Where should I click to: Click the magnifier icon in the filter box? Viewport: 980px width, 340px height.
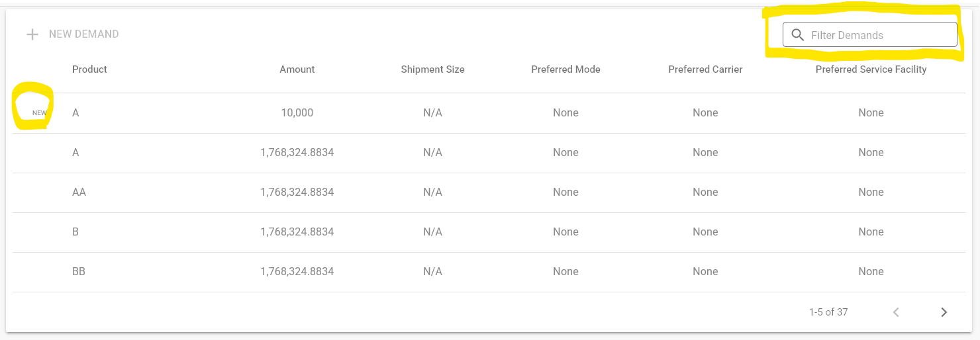point(798,35)
